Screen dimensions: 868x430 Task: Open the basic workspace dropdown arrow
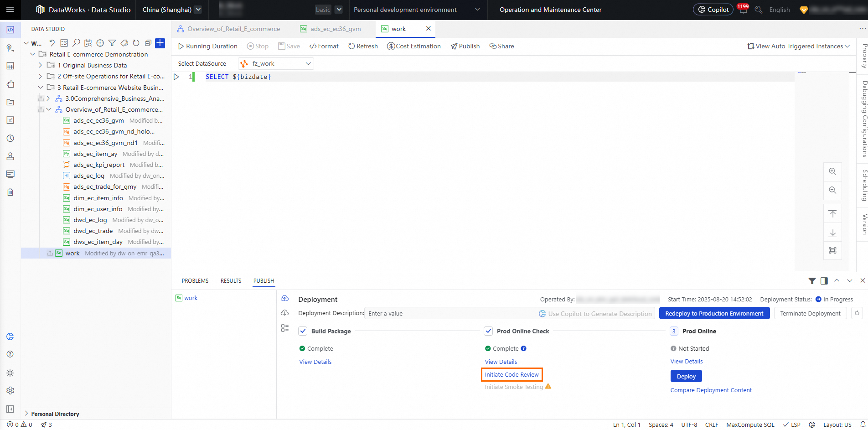click(339, 10)
